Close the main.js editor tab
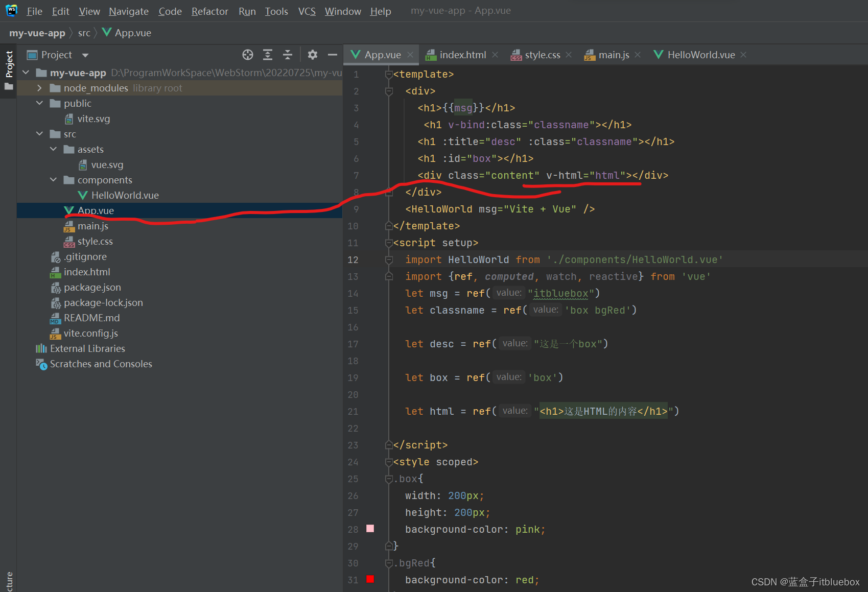The width and height of the screenshot is (868, 592). 638,55
